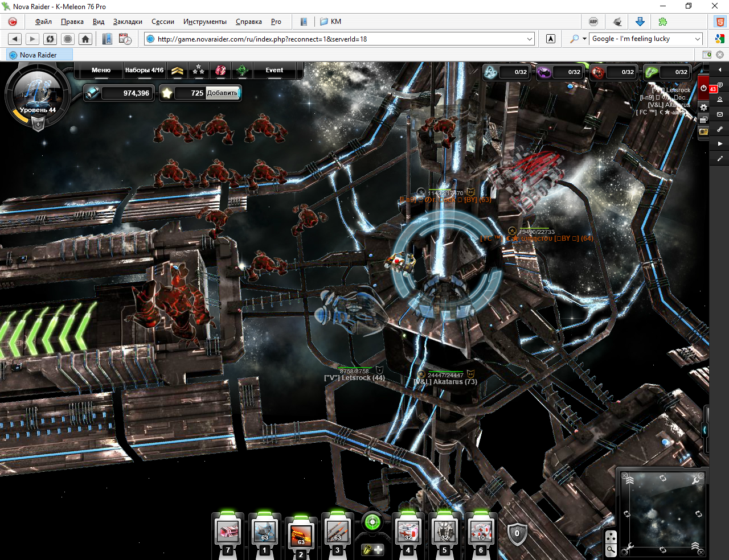This screenshot has width=729, height=560.
Task: Zoom minimap with magnifier button
Action: coord(611,550)
